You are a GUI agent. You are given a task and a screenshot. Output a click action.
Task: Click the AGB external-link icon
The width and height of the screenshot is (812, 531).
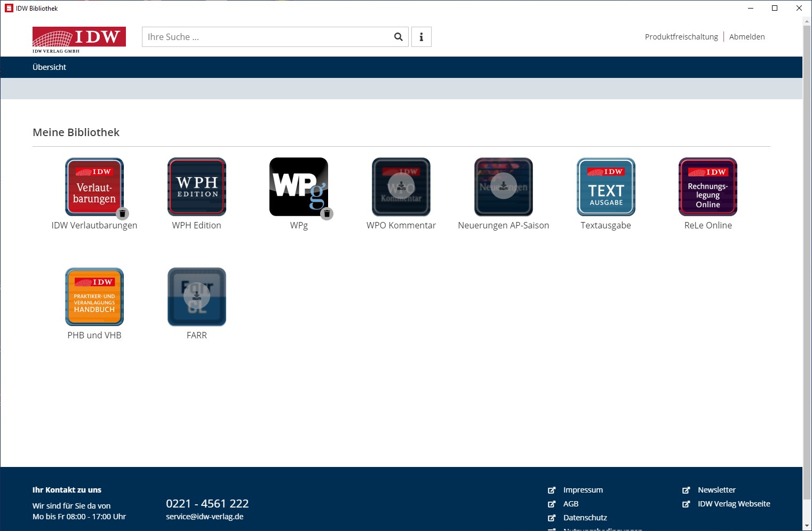coord(552,504)
